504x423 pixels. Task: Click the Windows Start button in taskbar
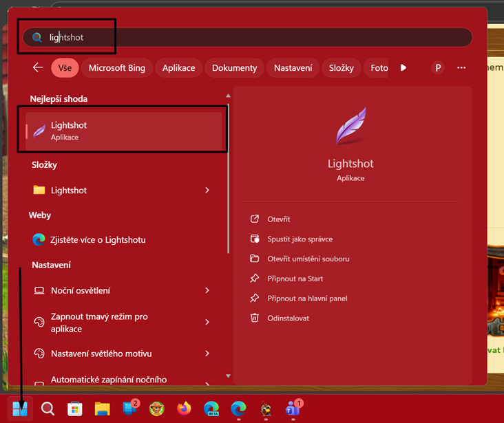click(20, 409)
